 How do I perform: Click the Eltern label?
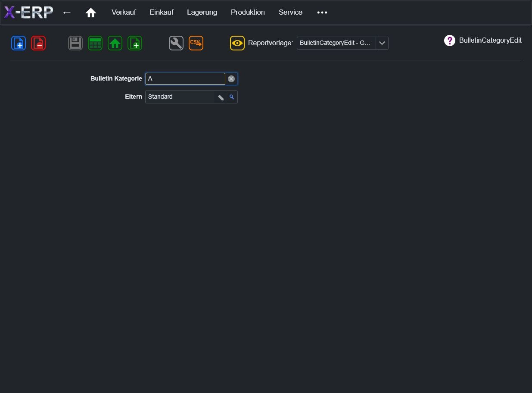point(134,97)
